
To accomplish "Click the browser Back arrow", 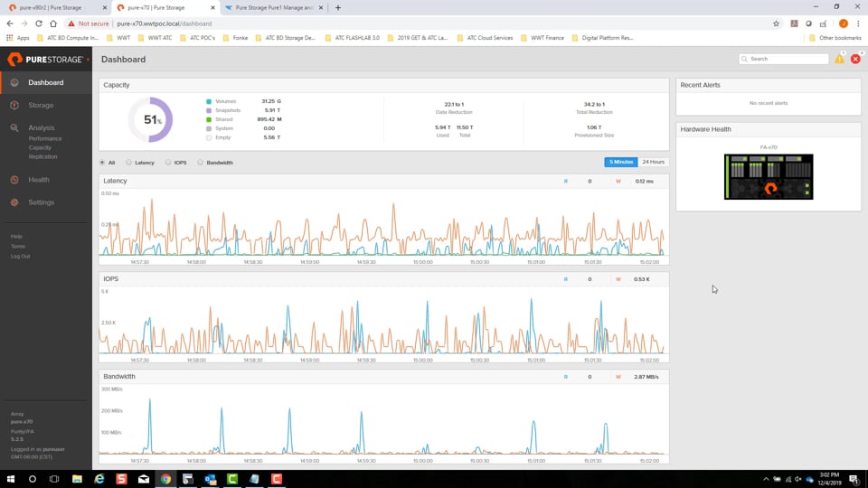I will (10, 23).
